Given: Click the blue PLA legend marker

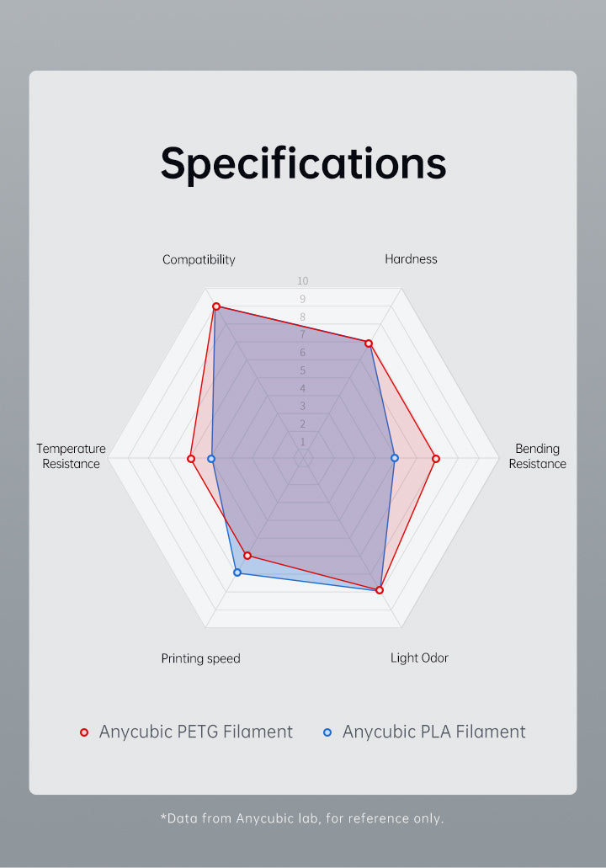Looking at the screenshot, I should tap(327, 732).
